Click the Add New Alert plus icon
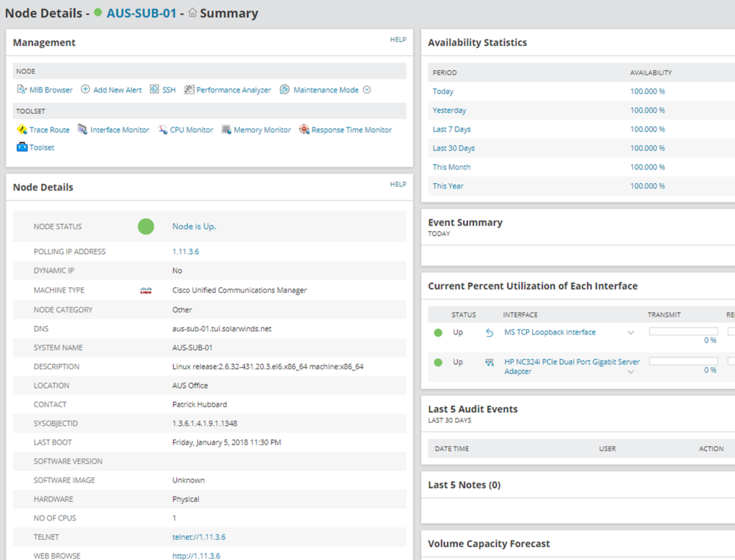735x560 pixels. point(85,89)
